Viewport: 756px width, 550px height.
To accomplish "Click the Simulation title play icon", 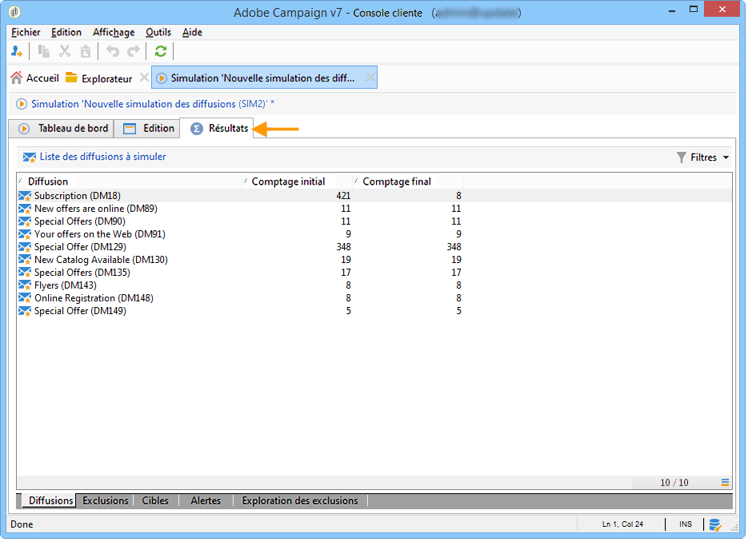I will click(22, 104).
